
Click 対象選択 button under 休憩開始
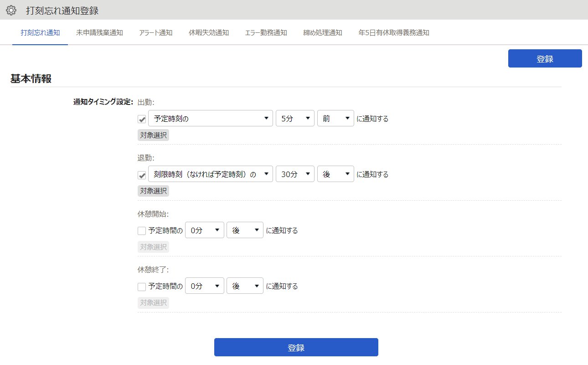[x=153, y=247]
